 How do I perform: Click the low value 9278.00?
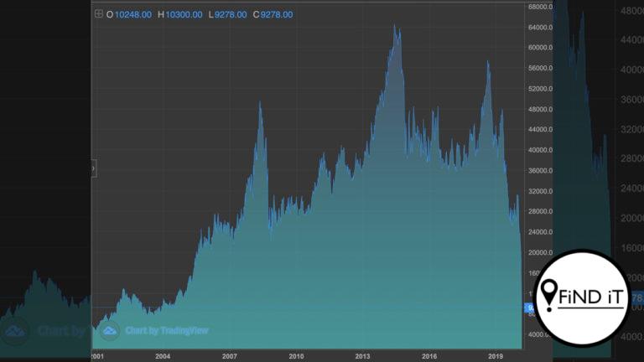coord(231,15)
